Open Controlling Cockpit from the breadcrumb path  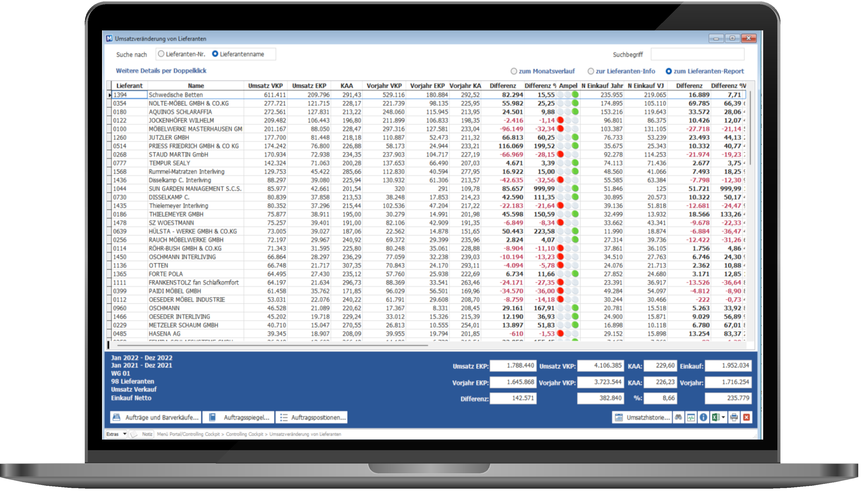pyautogui.click(x=245, y=435)
